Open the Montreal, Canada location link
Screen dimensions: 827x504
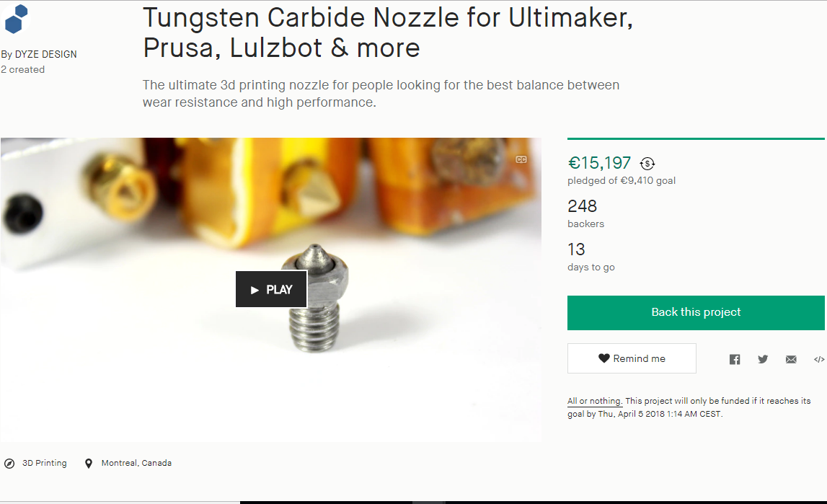[x=136, y=463]
